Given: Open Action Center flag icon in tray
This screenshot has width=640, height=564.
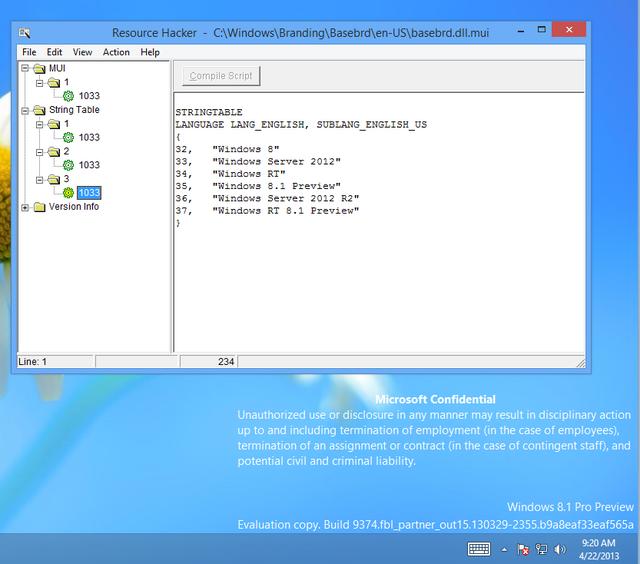Looking at the screenshot, I should pyautogui.click(x=522, y=549).
